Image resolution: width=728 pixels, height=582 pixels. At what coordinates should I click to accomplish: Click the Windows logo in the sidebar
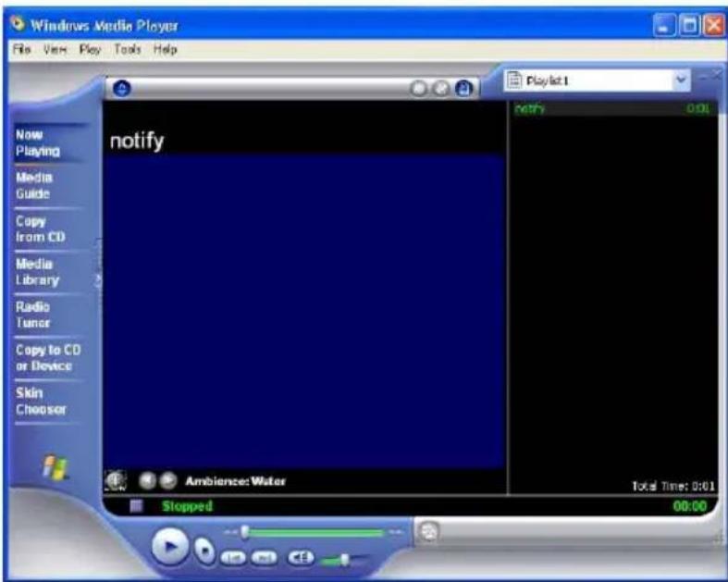tap(56, 467)
